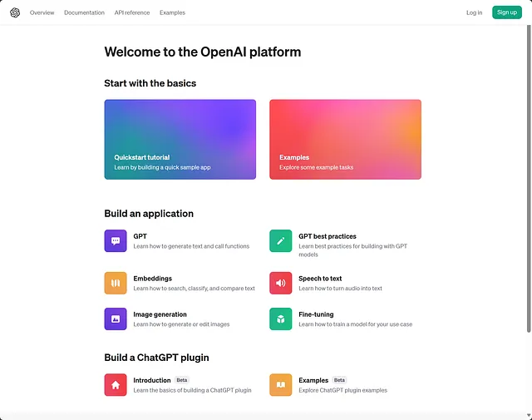Open the Fine-tuning title link

pos(316,314)
